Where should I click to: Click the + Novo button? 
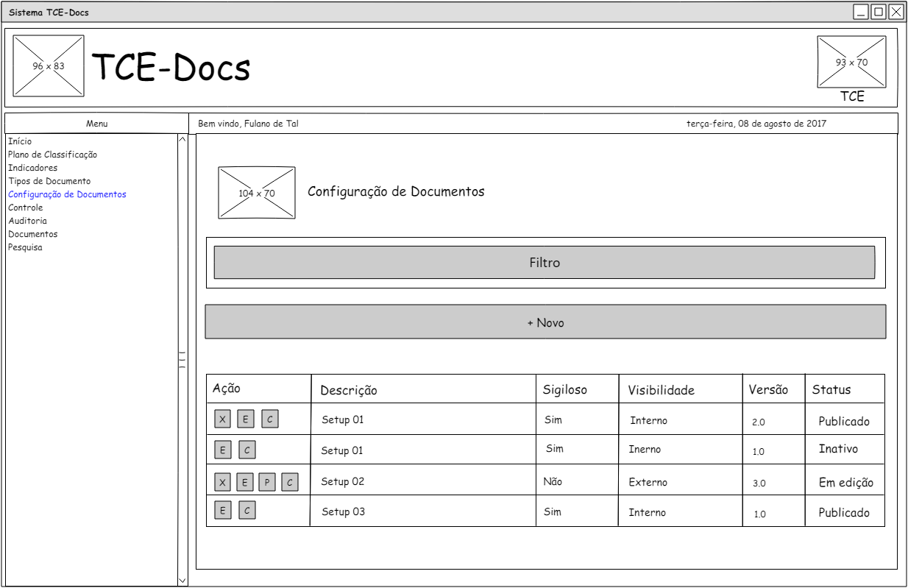545,322
